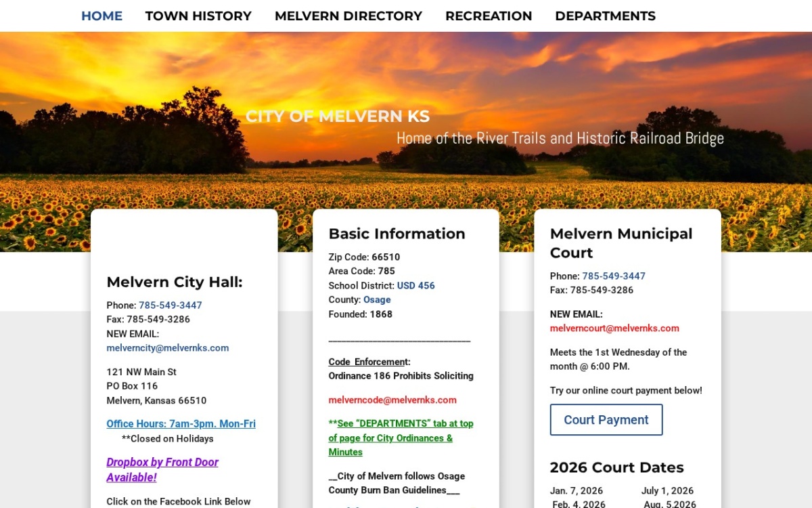Click the PO Box 116 line
812x508 pixels.
point(132,386)
